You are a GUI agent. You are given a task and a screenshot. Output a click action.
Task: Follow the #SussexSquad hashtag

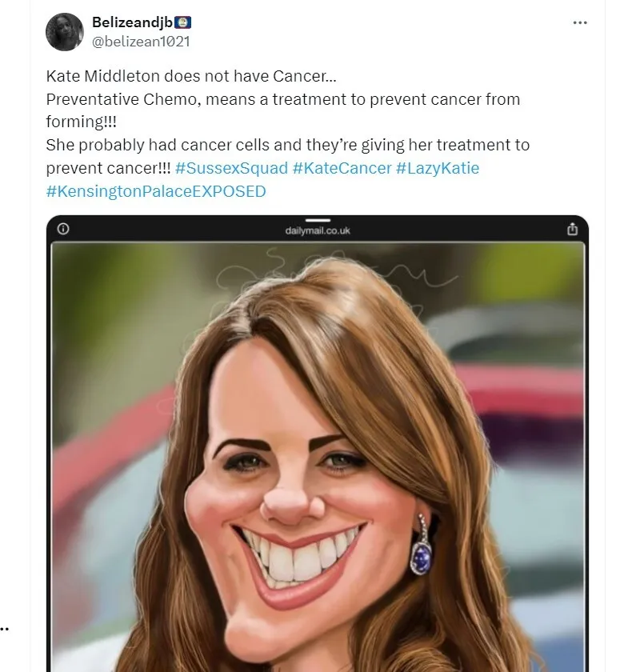click(231, 168)
